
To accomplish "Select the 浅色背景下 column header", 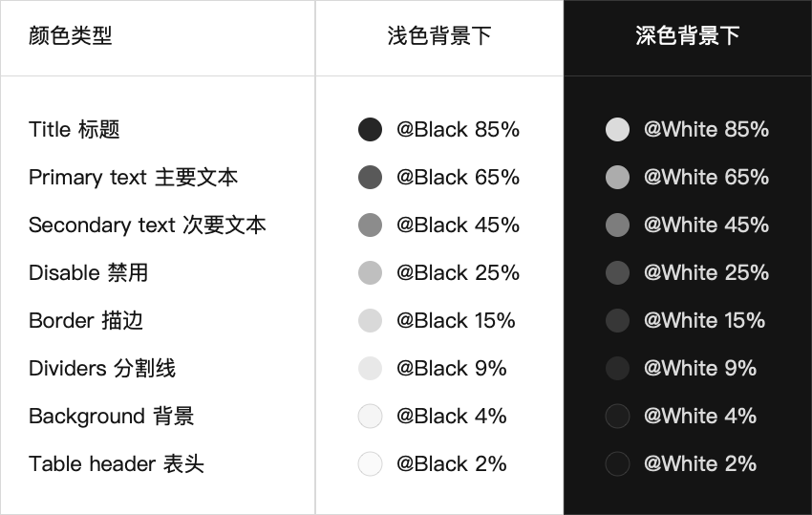I will (x=439, y=36).
